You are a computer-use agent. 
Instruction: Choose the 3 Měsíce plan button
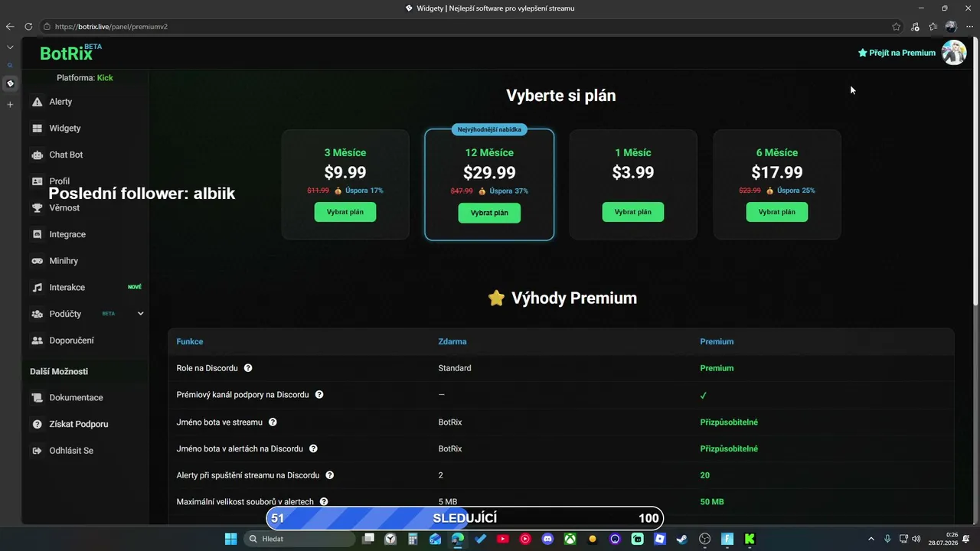pyautogui.click(x=345, y=212)
